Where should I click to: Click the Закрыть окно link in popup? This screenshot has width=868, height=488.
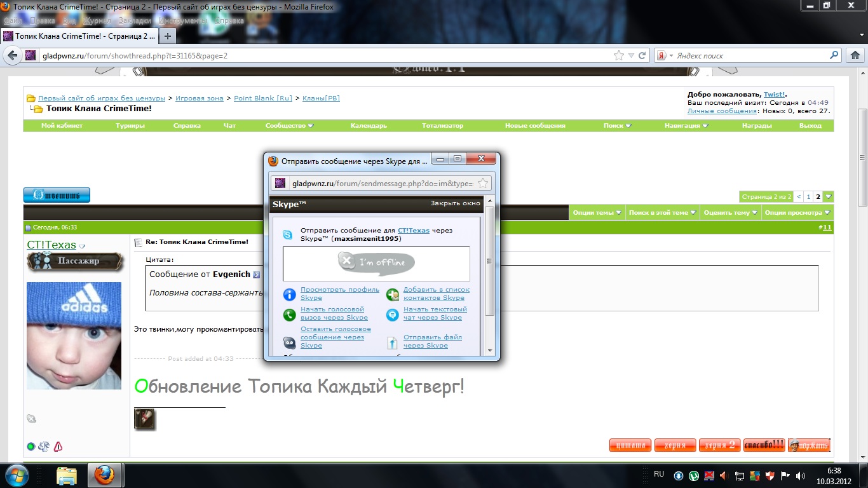[x=455, y=203]
